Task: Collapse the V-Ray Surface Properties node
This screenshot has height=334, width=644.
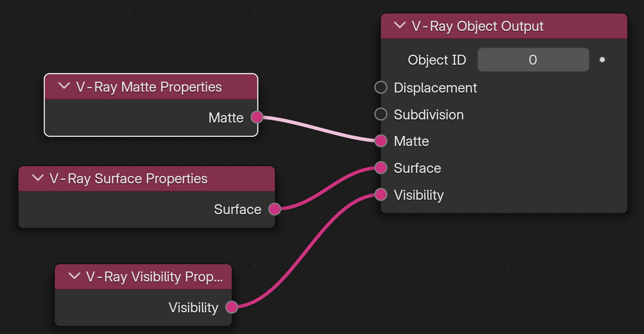Action: tap(38, 178)
